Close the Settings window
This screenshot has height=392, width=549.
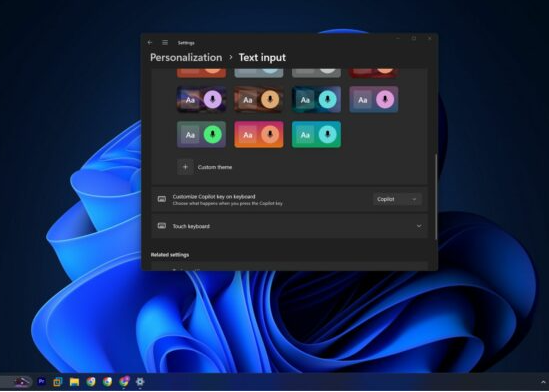coord(429,38)
